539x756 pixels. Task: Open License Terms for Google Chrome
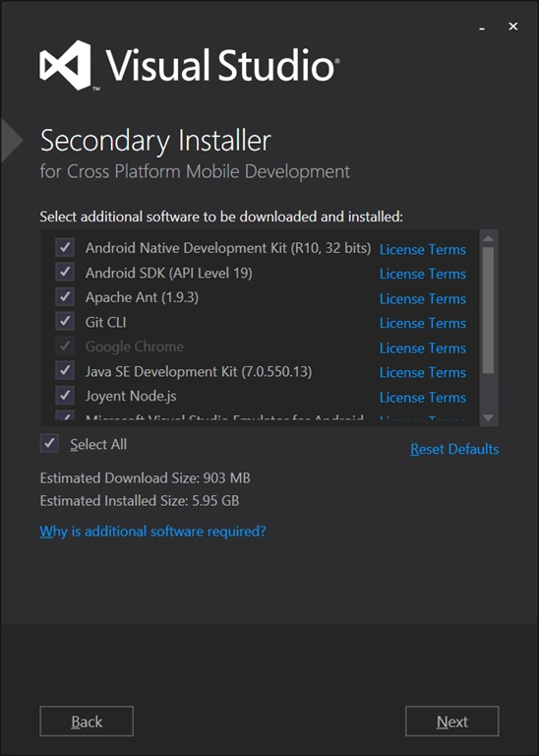coord(422,347)
